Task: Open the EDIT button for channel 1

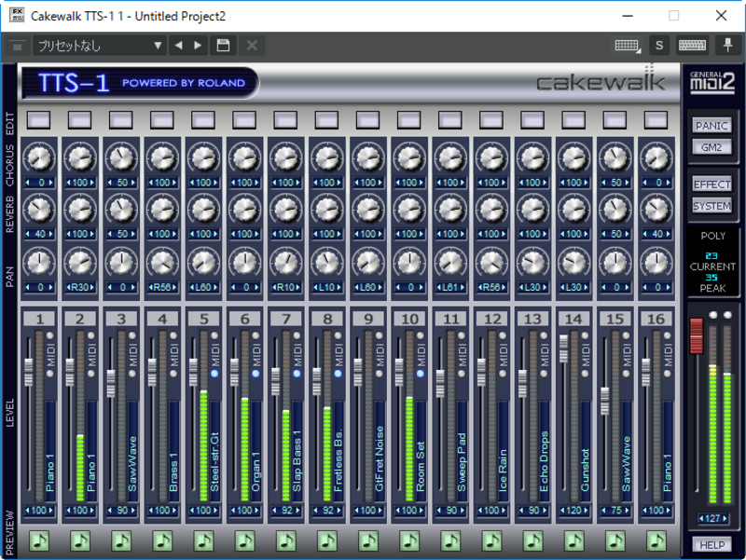Action: (39, 120)
